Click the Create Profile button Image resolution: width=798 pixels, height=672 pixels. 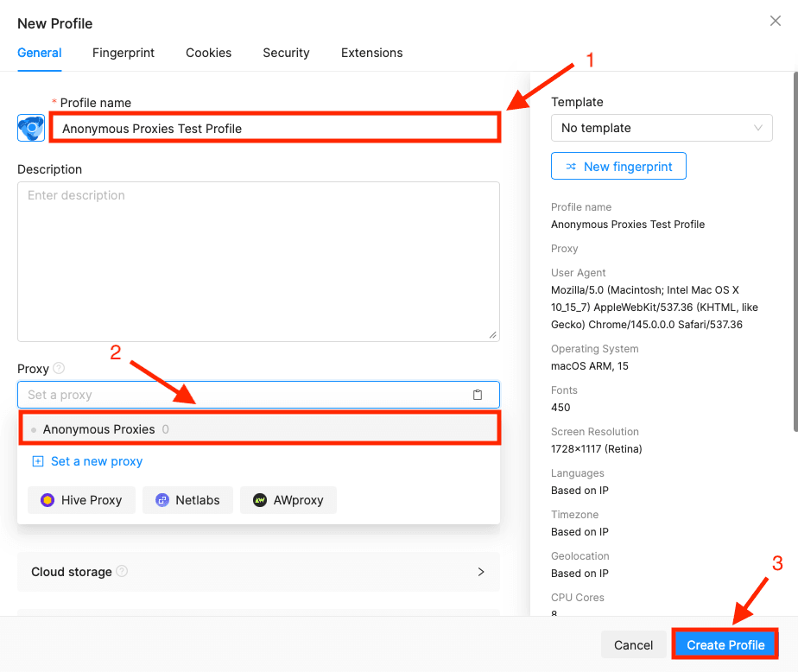tap(725, 644)
